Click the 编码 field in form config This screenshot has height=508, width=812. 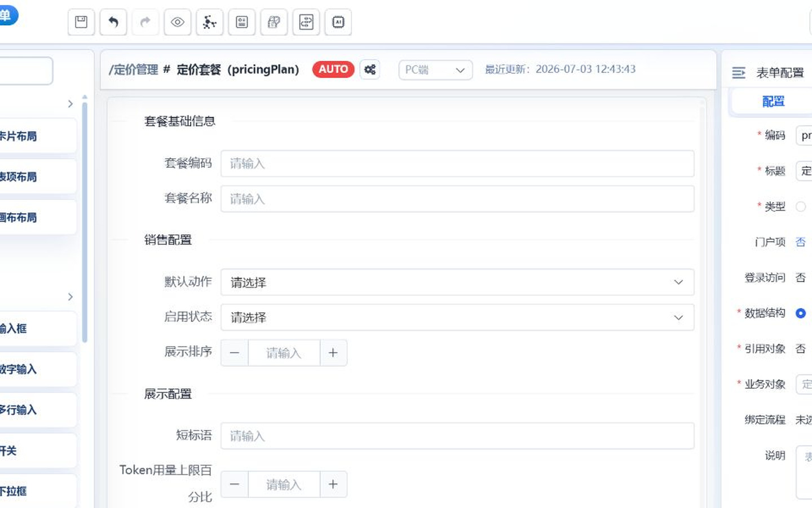pos(804,135)
